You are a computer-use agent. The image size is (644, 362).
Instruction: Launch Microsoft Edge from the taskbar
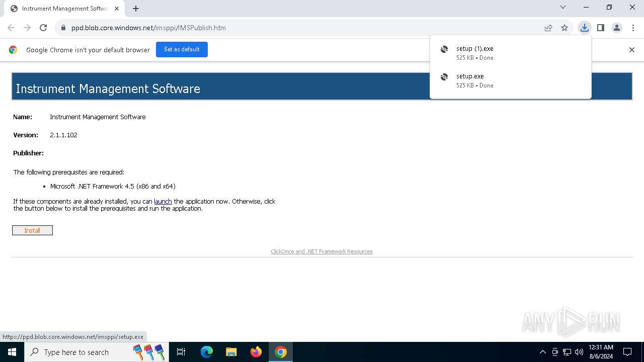207,352
